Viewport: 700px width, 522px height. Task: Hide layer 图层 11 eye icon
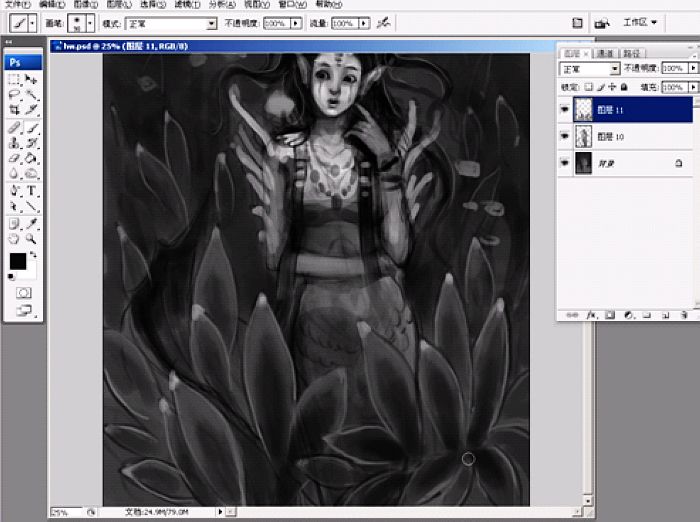click(x=565, y=109)
